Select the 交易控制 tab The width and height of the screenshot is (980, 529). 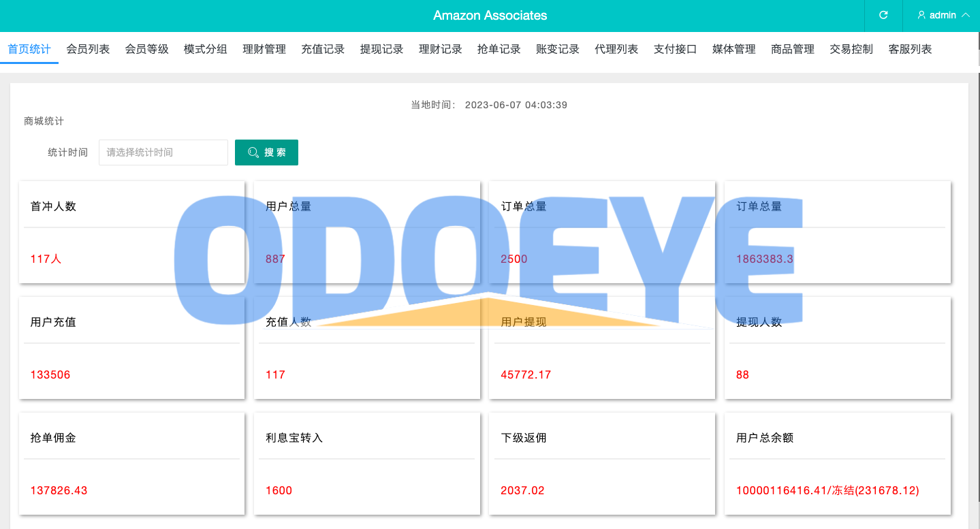(851, 49)
